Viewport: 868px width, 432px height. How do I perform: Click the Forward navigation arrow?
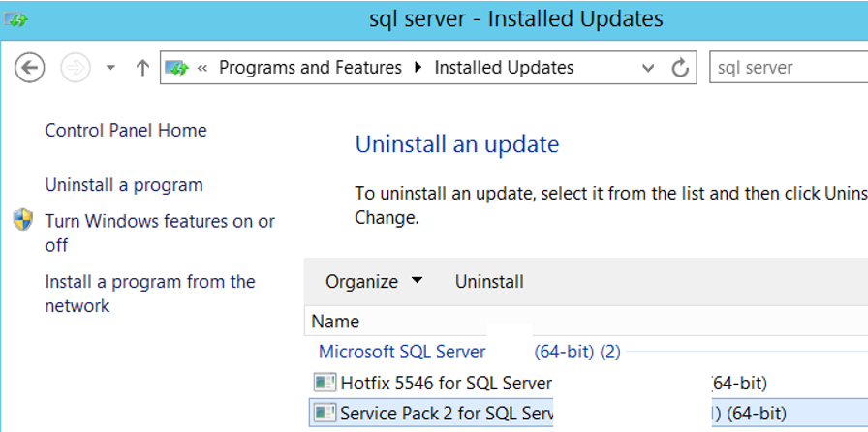(76, 68)
